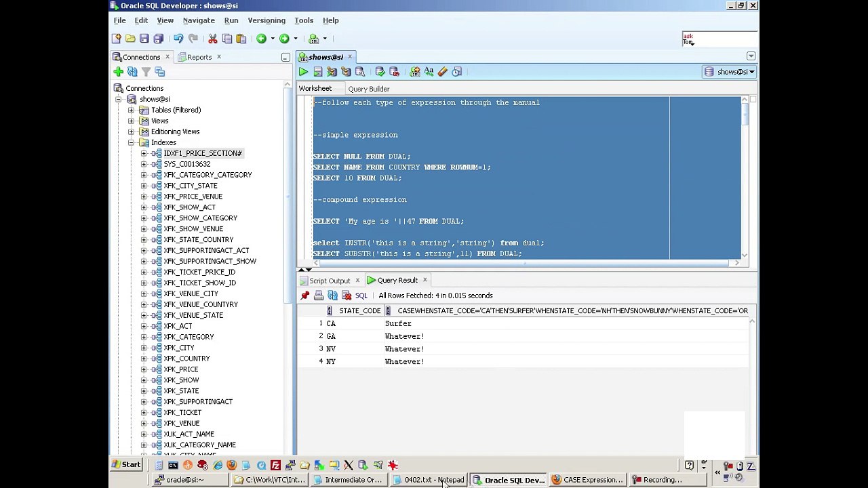Expand the Tables (Filtered) node

pyautogui.click(x=131, y=110)
